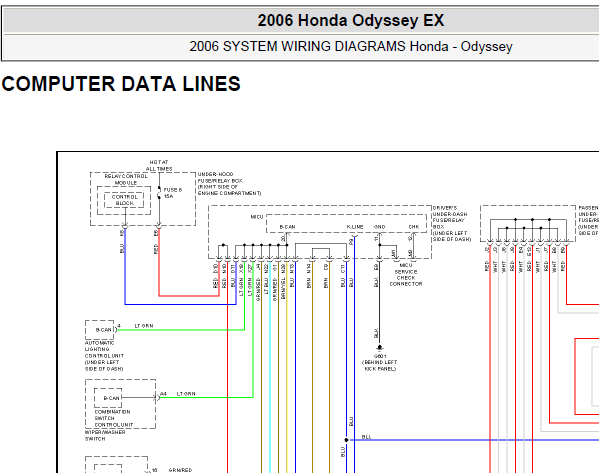599x473 pixels.
Task: Click the G601 ground symbol
Action: point(379,348)
